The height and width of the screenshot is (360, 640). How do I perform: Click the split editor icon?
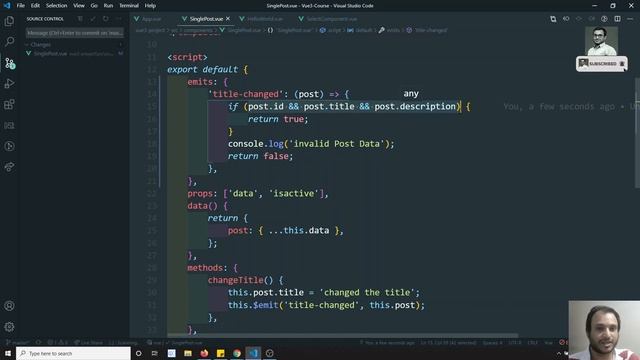(617, 19)
